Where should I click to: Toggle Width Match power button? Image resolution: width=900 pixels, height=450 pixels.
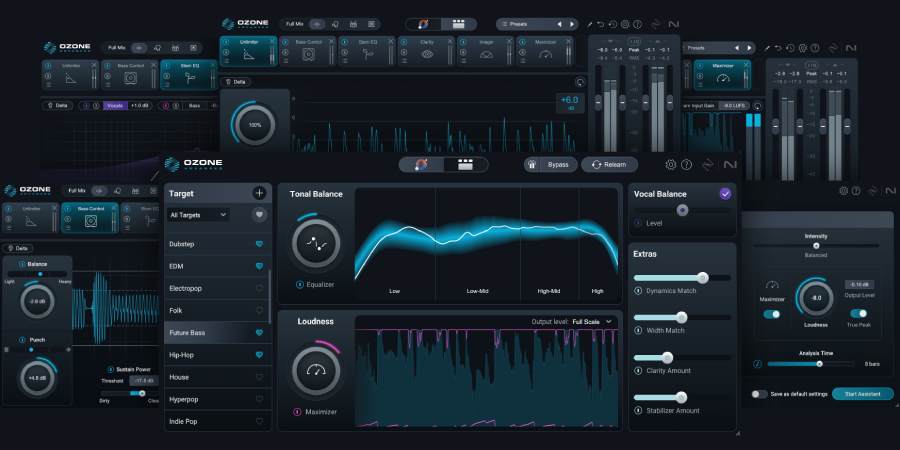pos(638,331)
